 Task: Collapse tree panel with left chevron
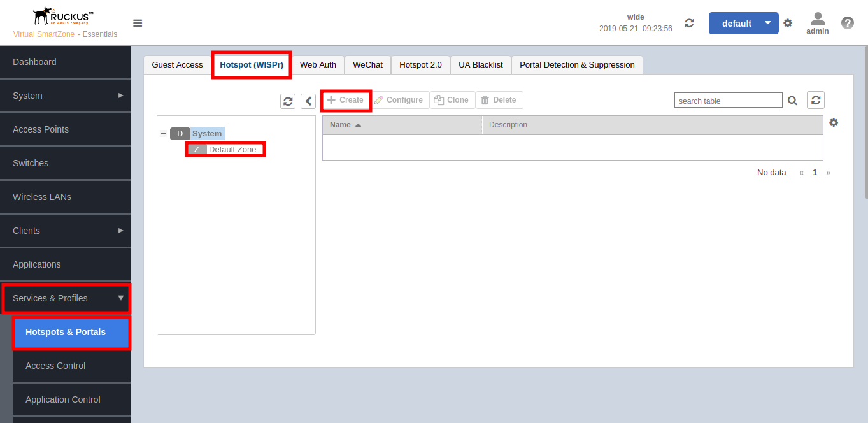coord(308,101)
